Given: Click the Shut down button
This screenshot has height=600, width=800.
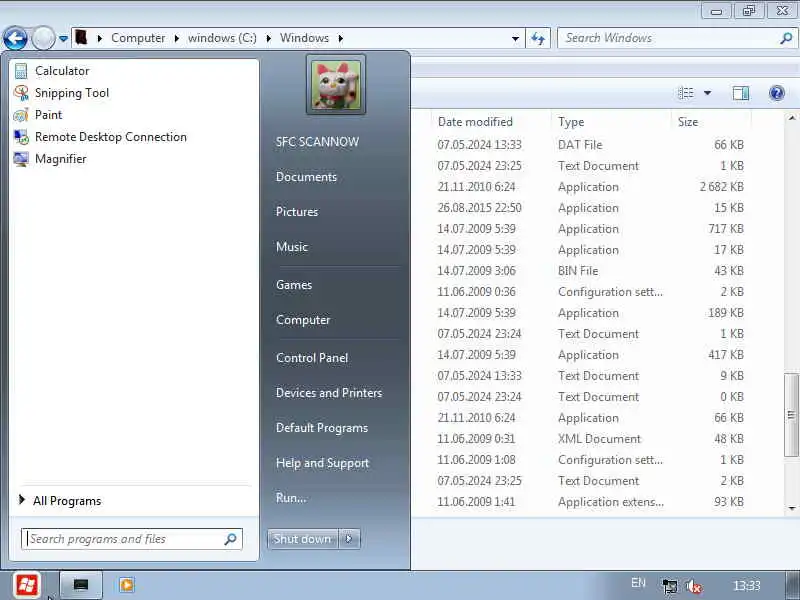Looking at the screenshot, I should 302,539.
